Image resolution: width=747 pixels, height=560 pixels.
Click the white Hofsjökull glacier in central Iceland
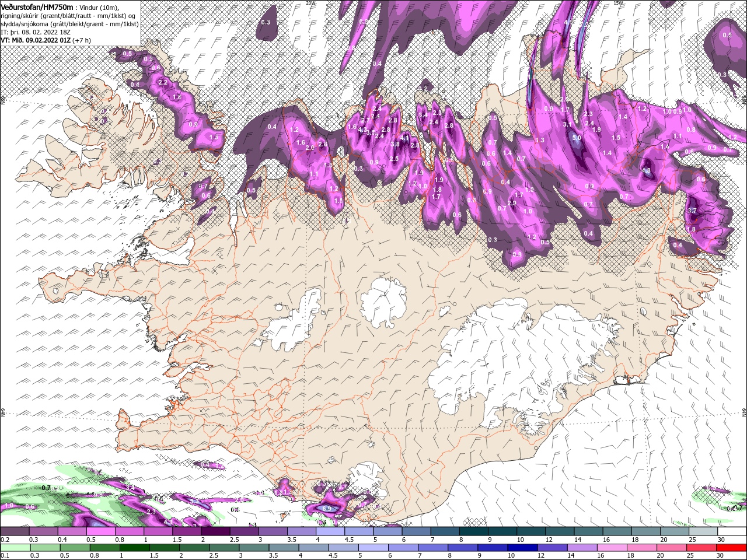click(383, 302)
